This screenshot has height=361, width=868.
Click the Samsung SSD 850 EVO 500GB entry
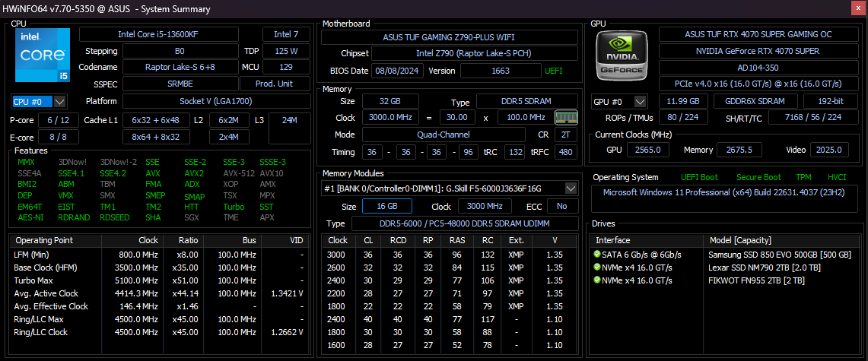click(x=780, y=255)
